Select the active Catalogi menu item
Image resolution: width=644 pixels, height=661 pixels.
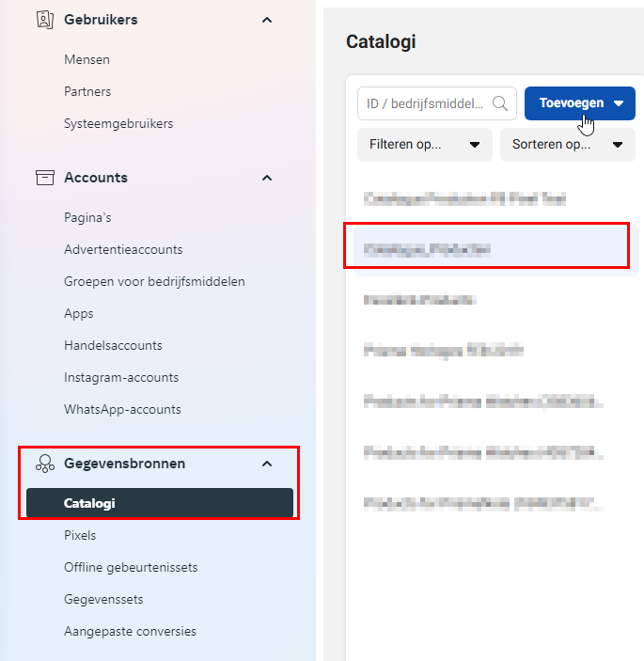[160, 503]
